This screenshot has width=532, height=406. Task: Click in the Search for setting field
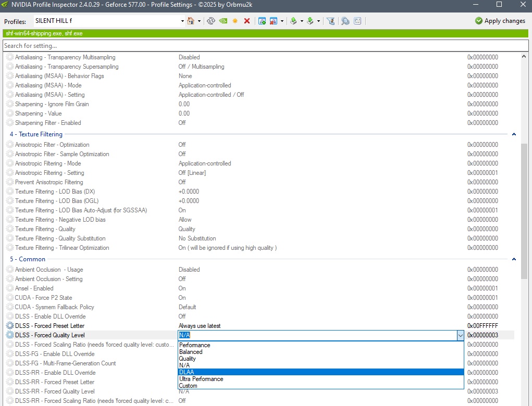pyautogui.click(x=265, y=46)
